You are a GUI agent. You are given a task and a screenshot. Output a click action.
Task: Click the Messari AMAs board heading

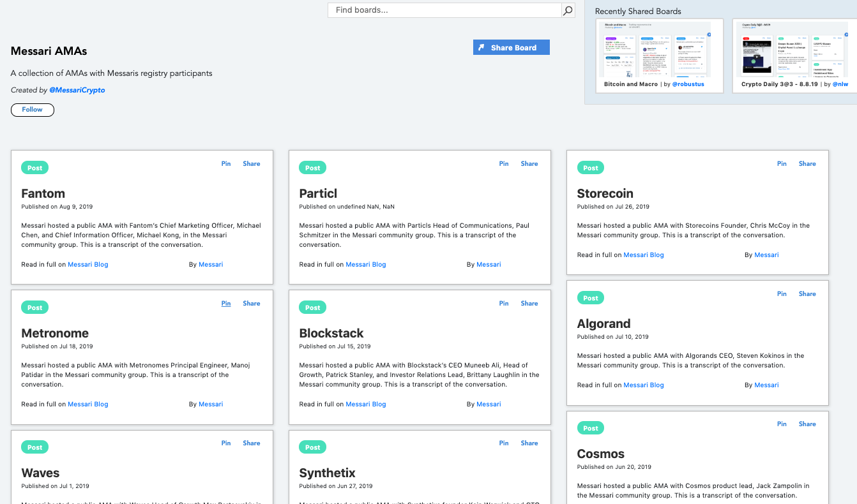tap(49, 51)
